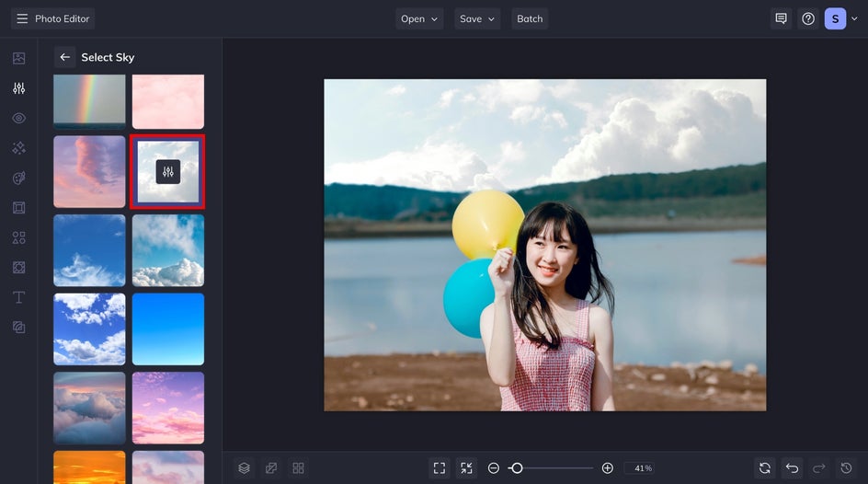
Task: Select the purple and pink cloud sky thumbnail
Action: coord(167,408)
